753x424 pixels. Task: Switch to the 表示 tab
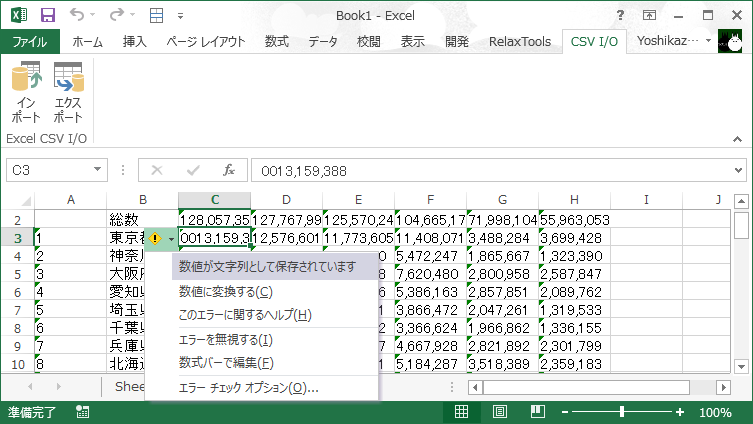pyautogui.click(x=413, y=42)
